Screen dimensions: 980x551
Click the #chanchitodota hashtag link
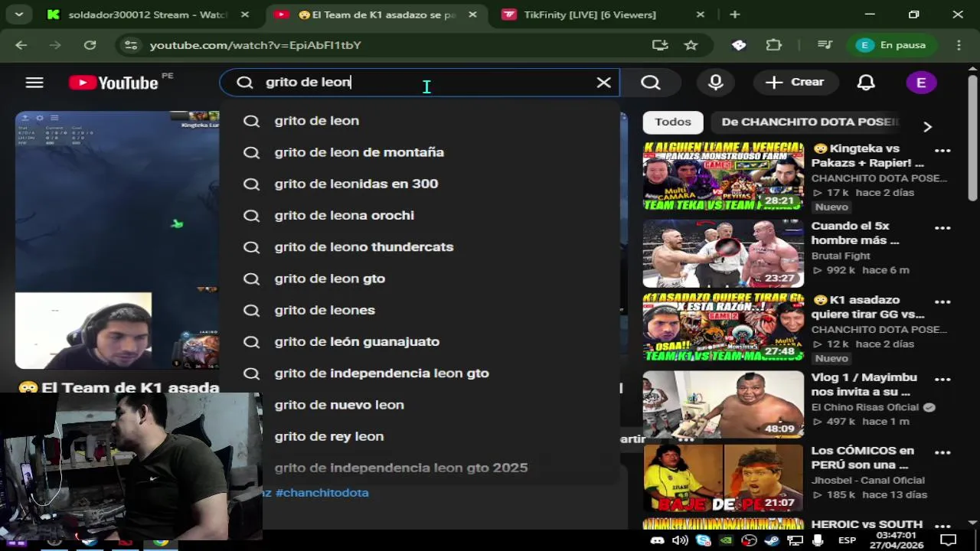click(322, 493)
